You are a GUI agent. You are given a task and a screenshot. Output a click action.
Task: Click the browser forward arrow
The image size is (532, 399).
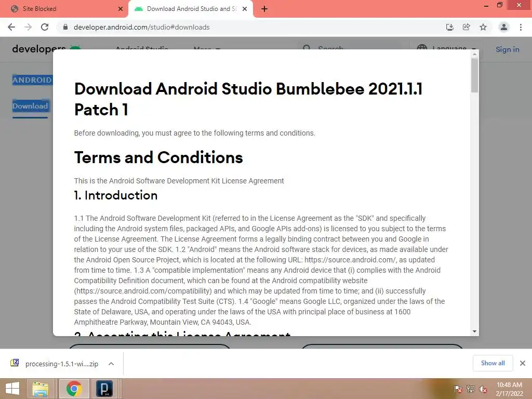click(28, 27)
